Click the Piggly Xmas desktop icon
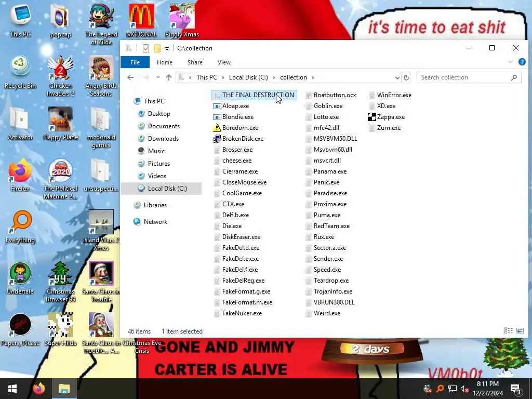The image size is (532, 399). click(182, 21)
